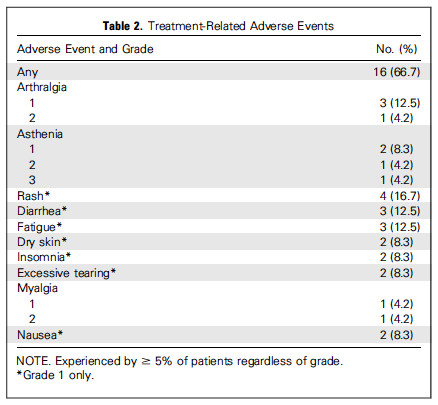This screenshot has width=438, height=405.
Task: Click the 4 (16.7) rash value
Action: [x=400, y=196]
